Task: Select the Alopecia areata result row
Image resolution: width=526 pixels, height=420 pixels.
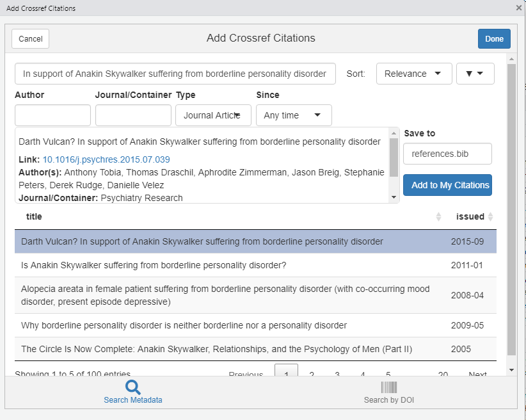Action: coord(255,295)
